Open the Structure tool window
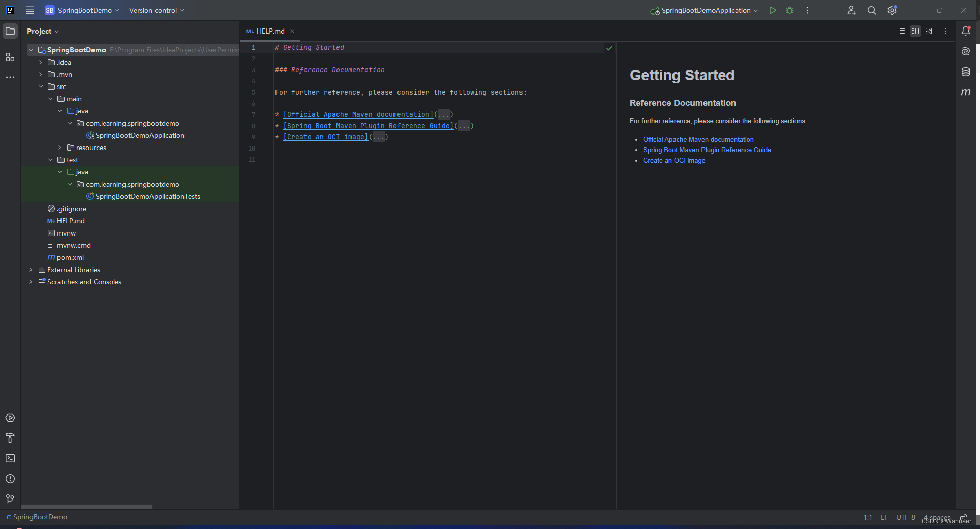 [x=10, y=57]
